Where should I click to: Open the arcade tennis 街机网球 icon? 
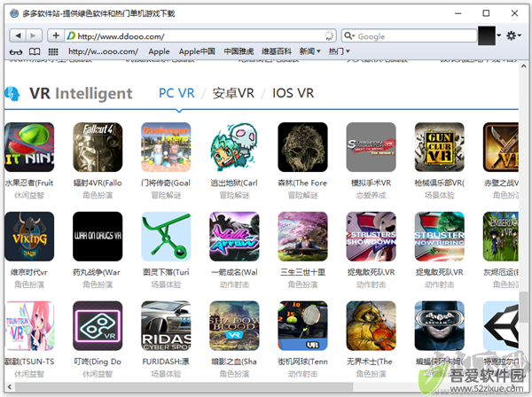pos(302,326)
